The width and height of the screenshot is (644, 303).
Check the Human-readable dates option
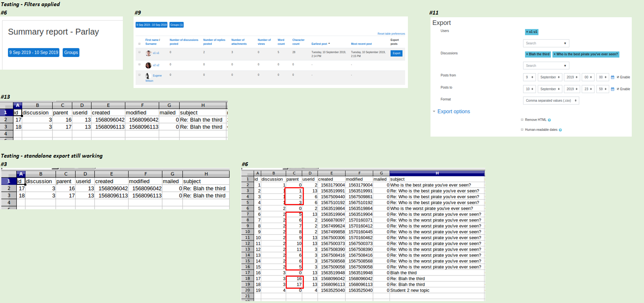(x=522, y=130)
